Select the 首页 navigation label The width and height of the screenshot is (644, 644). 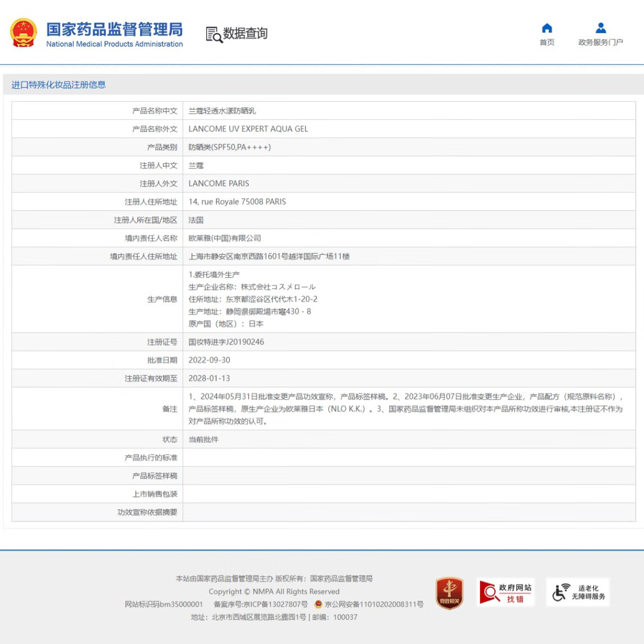tap(546, 42)
